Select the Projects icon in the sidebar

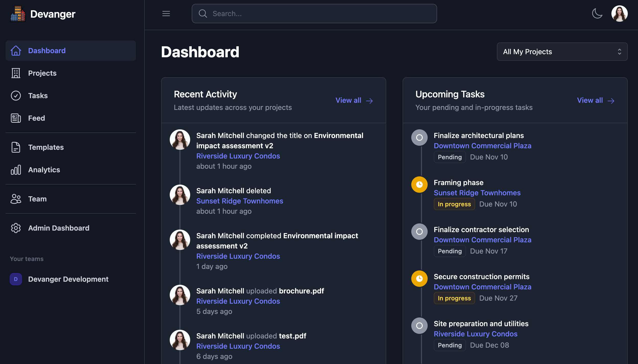coord(16,73)
